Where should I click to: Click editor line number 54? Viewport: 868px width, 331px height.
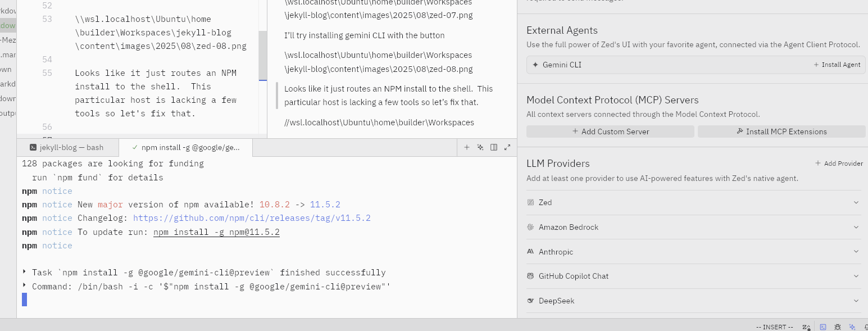tap(47, 60)
